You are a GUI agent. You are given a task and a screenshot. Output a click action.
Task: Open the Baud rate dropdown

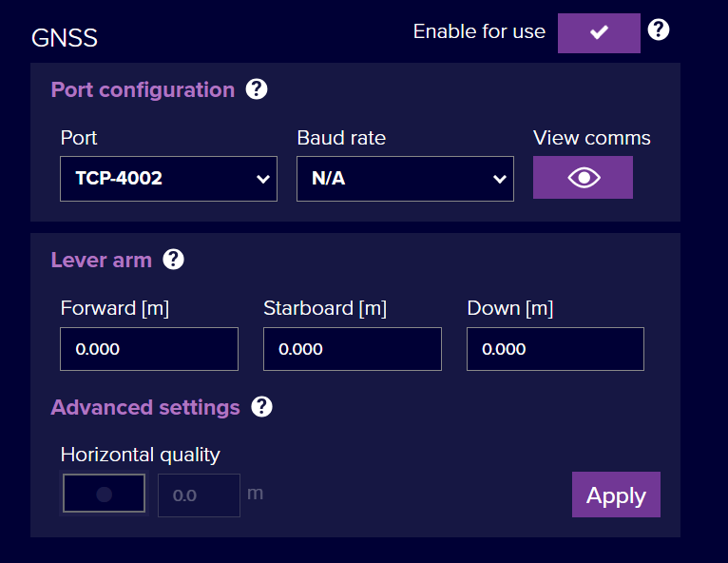click(405, 179)
